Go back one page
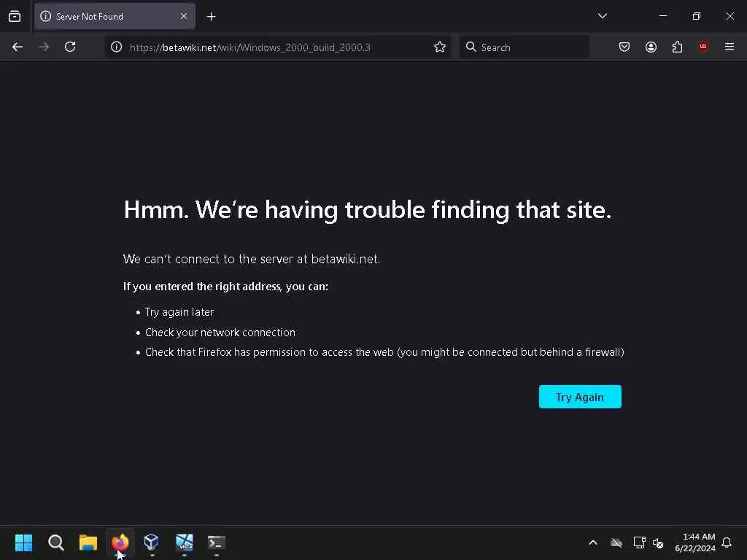This screenshot has height=560, width=747. point(18,47)
